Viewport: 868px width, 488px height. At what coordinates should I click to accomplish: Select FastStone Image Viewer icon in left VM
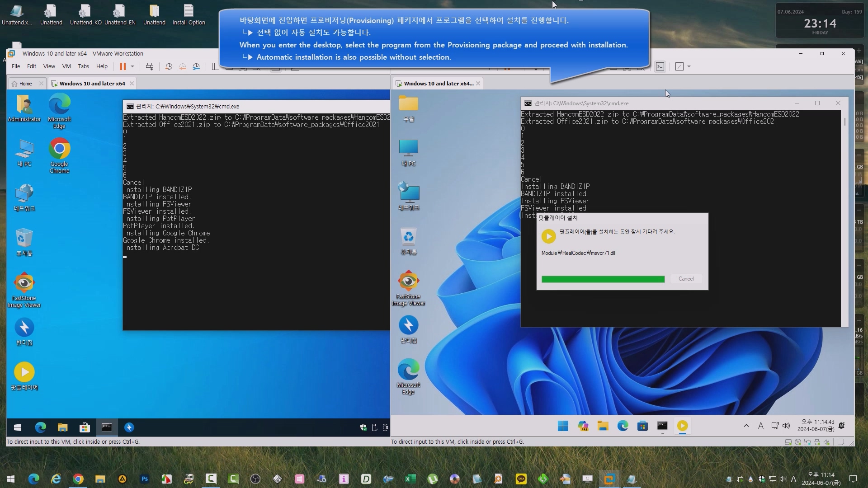pos(24,290)
